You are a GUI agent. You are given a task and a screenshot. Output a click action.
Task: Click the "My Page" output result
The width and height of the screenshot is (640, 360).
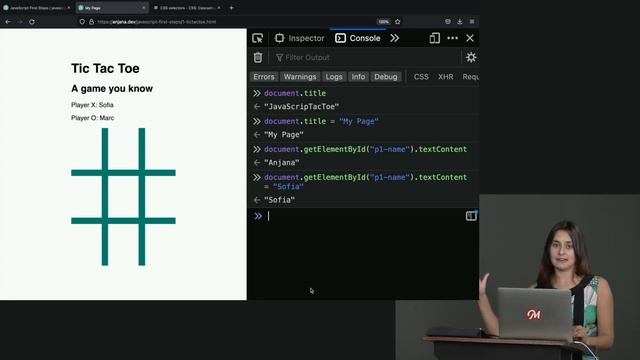(284, 135)
